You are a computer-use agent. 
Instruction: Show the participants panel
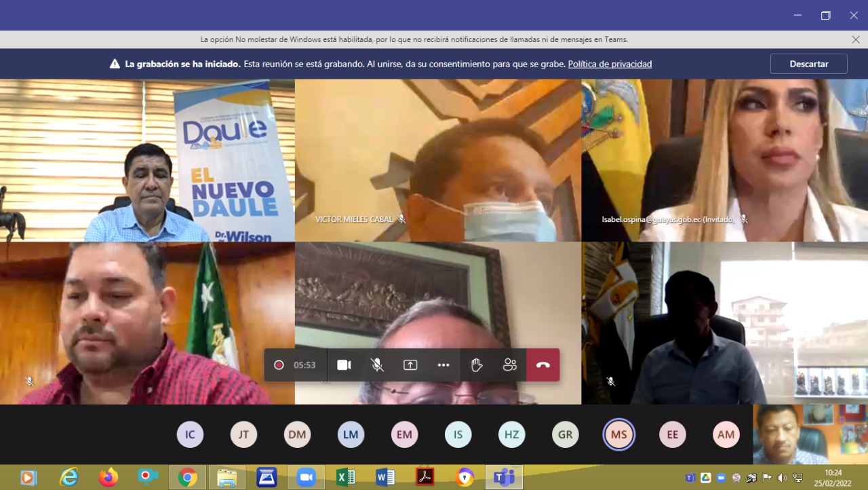(x=510, y=365)
